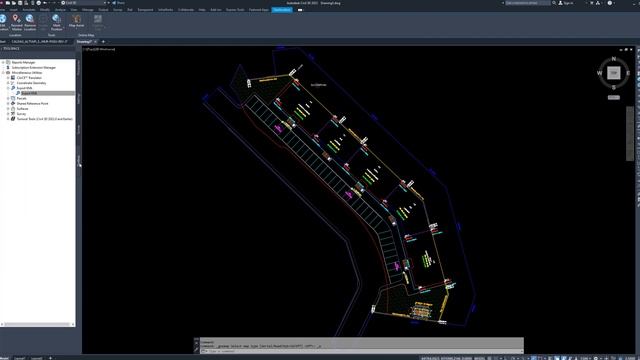Open the Help question mark icon
The image size is (640, 360).
[610, 3]
